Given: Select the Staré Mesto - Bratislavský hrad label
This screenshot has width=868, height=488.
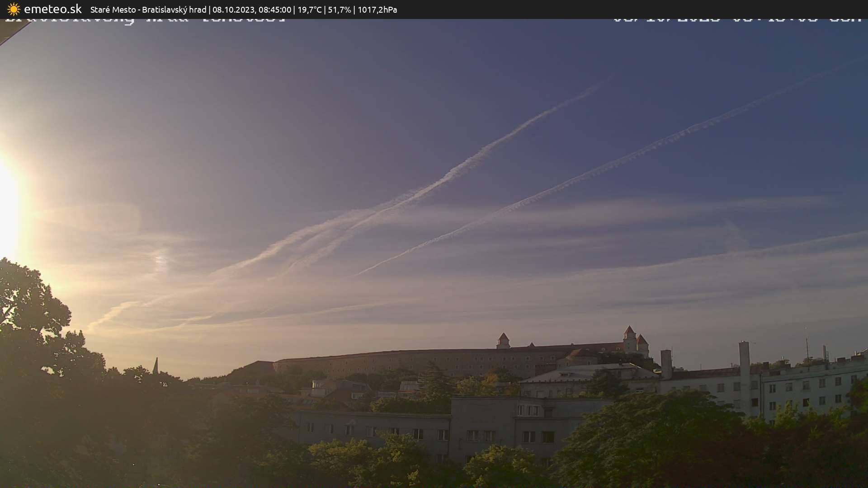Looking at the screenshot, I should (148, 9).
